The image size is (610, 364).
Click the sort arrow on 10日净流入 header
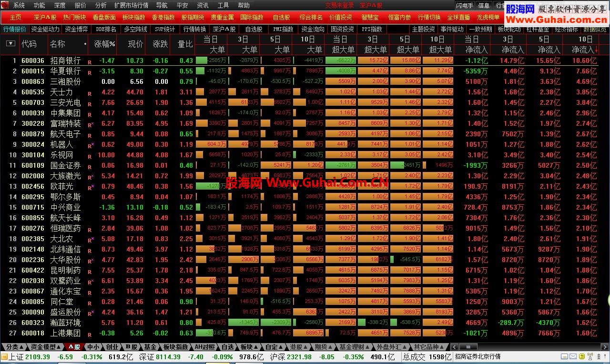(x=596, y=50)
